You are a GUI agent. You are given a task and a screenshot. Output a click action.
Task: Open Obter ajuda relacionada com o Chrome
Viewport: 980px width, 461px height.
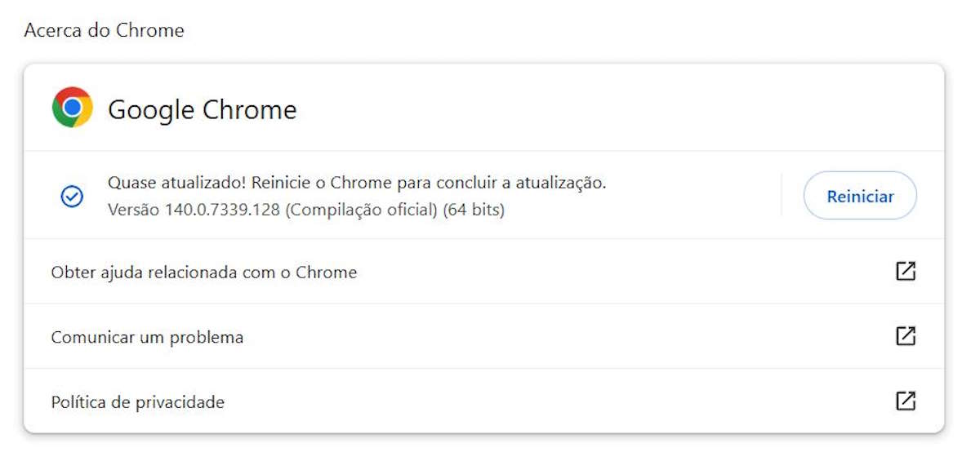coord(203,273)
